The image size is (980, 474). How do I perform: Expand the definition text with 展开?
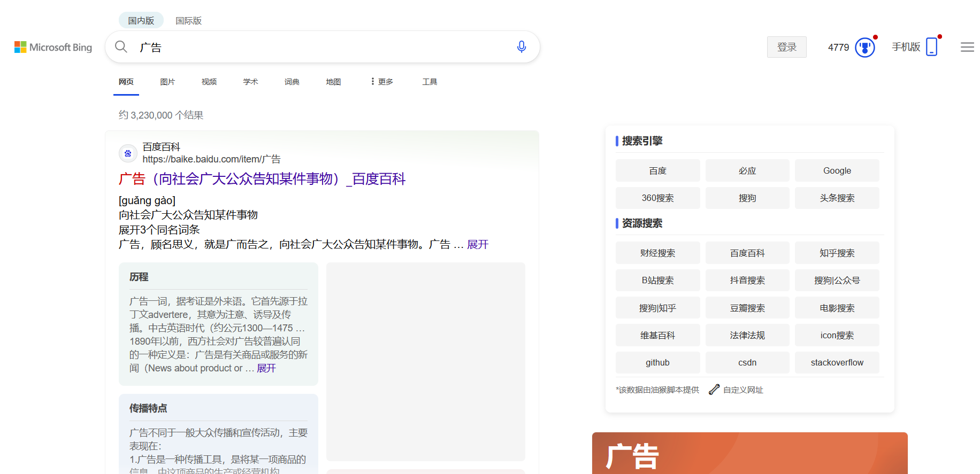point(478,244)
